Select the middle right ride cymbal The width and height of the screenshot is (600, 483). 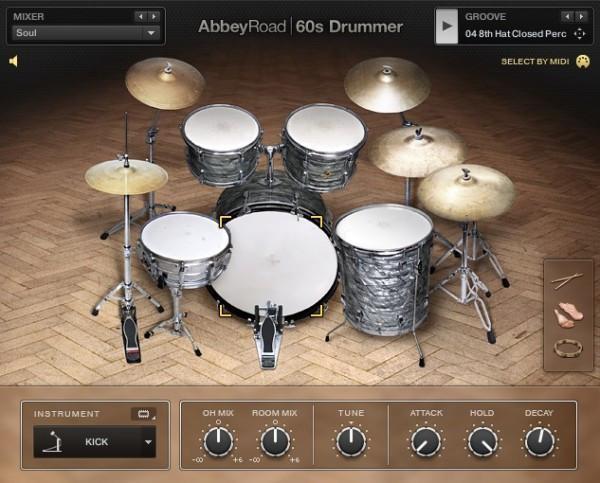point(417,151)
